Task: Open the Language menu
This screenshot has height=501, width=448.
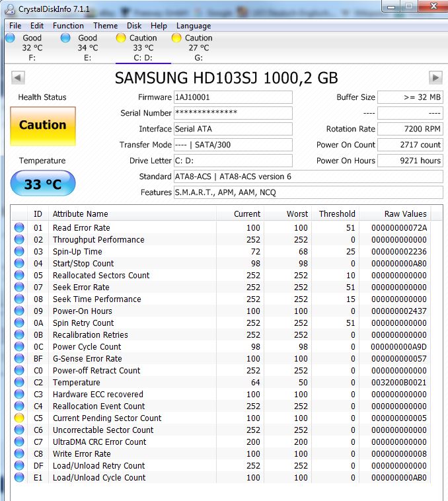Action: point(194,26)
